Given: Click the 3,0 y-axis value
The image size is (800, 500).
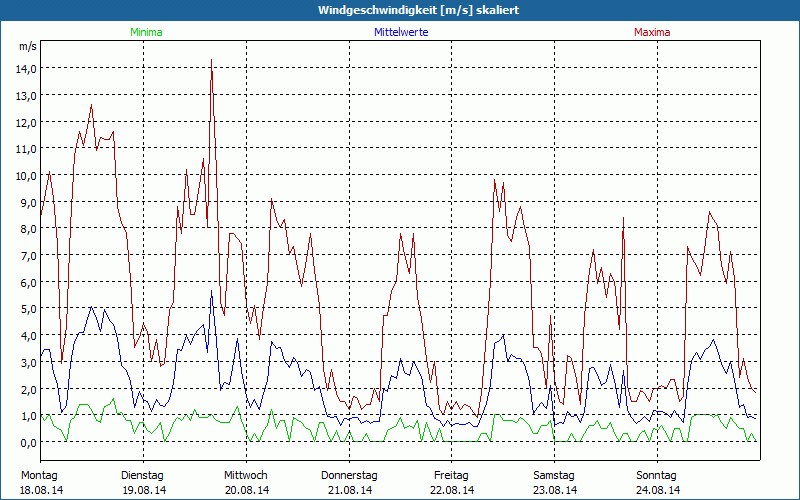Looking at the screenshot, I should [x=29, y=363].
